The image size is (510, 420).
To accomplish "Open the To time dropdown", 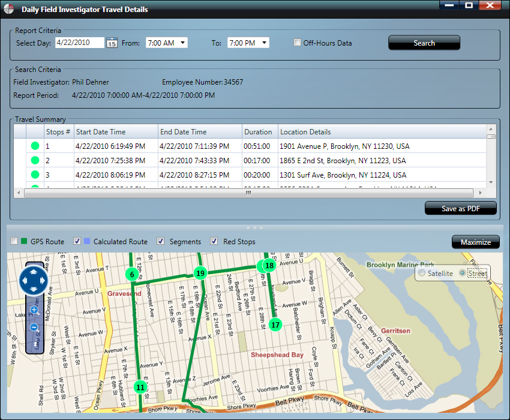I will (x=248, y=43).
